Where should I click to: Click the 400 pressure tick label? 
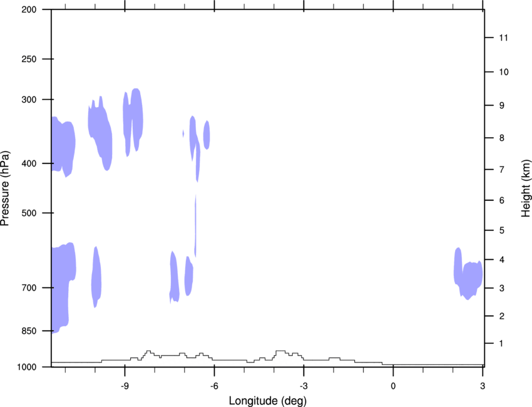tap(29, 163)
